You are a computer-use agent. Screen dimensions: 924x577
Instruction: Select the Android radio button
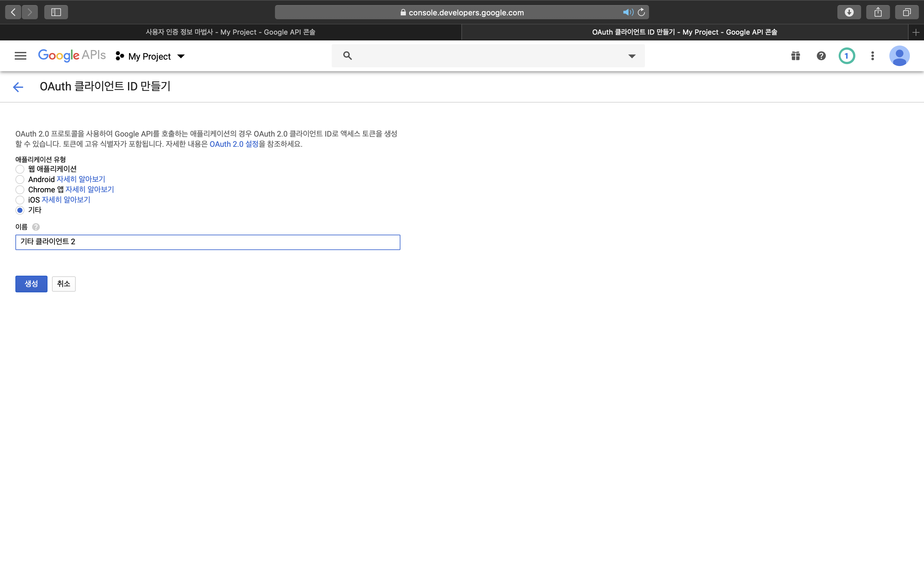click(x=20, y=180)
